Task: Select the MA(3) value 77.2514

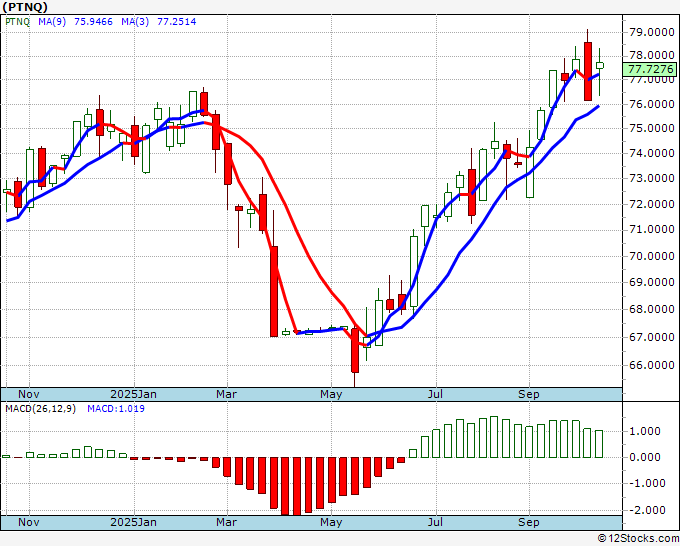Action: click(x=177, y=22)
